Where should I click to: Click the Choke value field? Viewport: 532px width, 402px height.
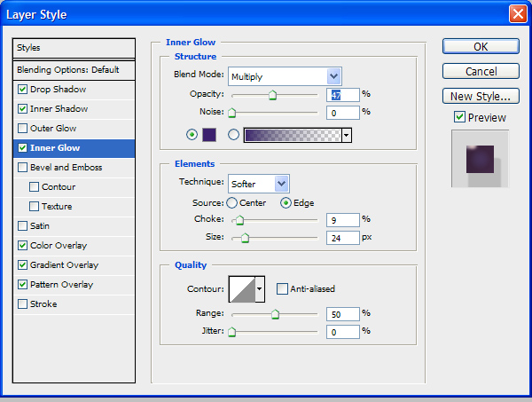(342, 220)
